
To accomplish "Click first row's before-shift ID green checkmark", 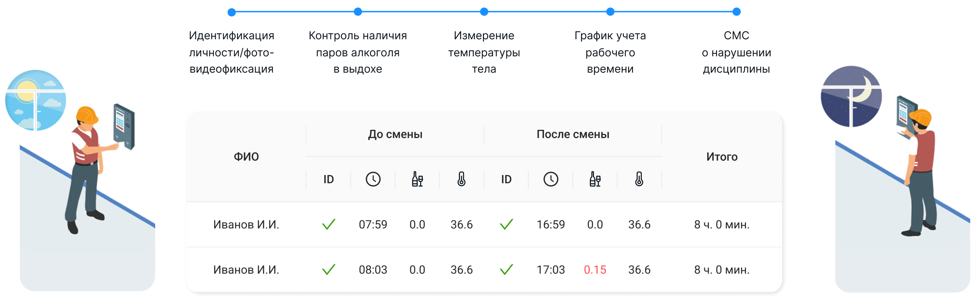I will (x=328, y=224).
